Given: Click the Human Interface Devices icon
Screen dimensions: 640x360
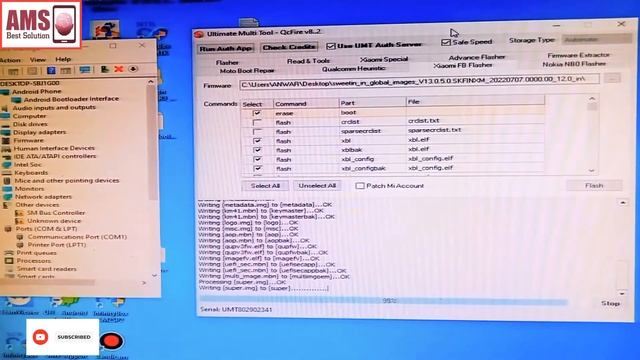Looking at the screenshot, I should coord(6,149).
